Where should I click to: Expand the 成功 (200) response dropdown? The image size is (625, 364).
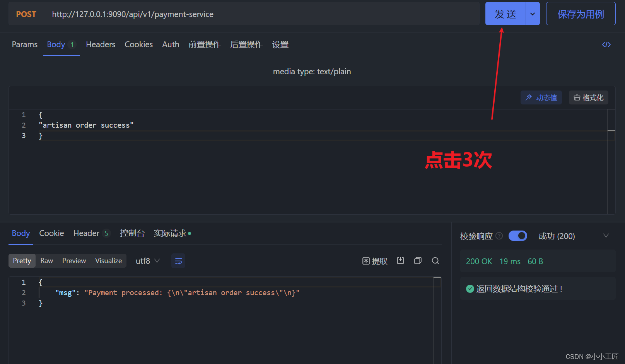[573, 236]
